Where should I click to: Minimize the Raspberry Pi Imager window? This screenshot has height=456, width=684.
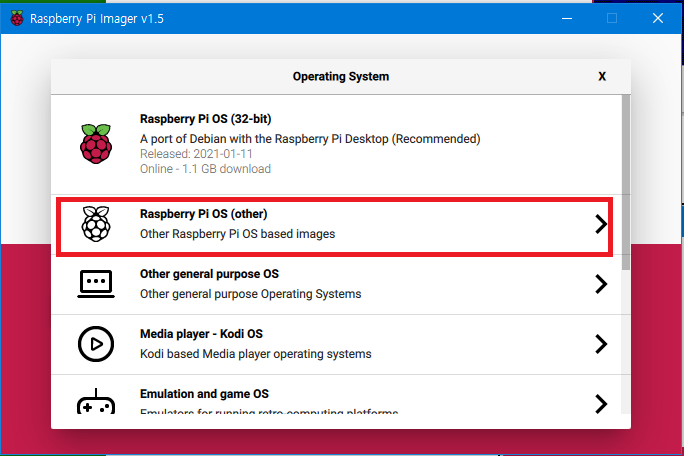pos(567,18)
